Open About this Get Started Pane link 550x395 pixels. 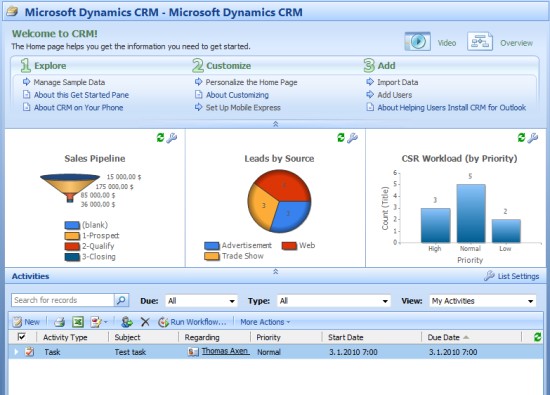pos(81,95)
